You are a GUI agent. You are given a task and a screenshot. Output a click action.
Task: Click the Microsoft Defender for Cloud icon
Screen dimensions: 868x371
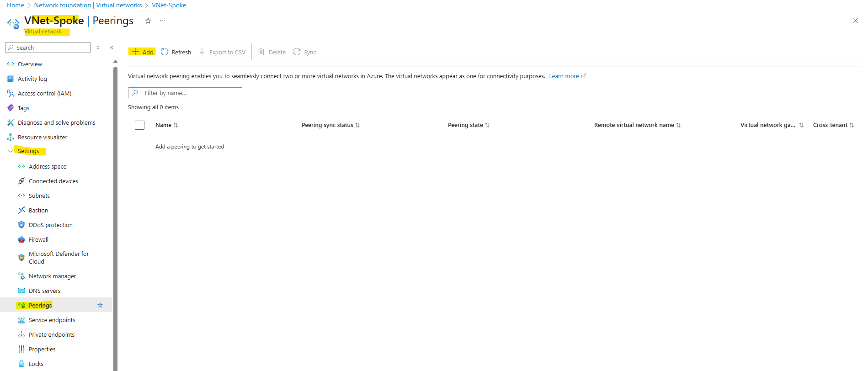(21, 258)
